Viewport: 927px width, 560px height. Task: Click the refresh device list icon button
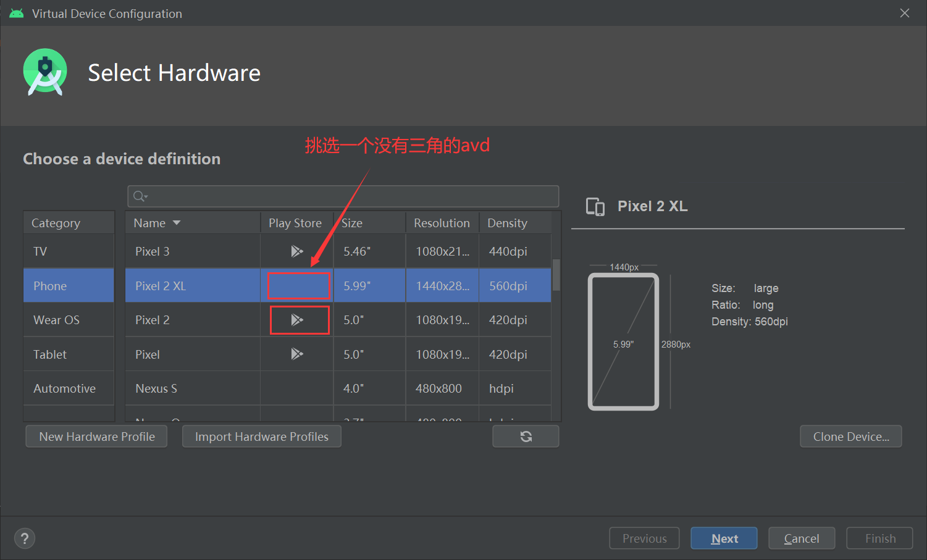tap(526, 437)
